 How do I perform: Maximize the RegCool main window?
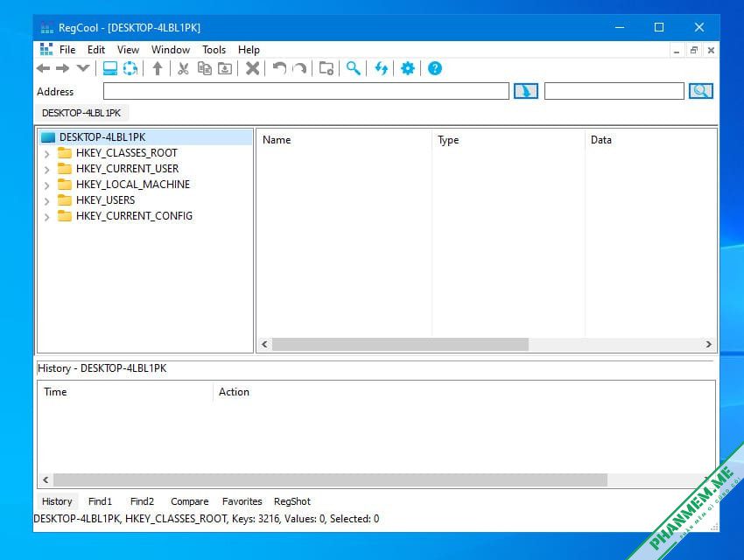(659, 27)
